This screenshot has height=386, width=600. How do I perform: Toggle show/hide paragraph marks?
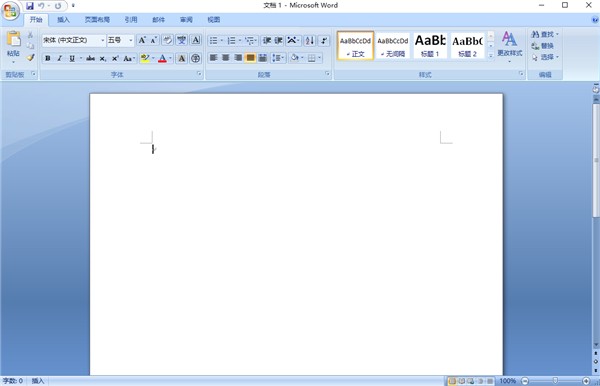pos(324,40)
